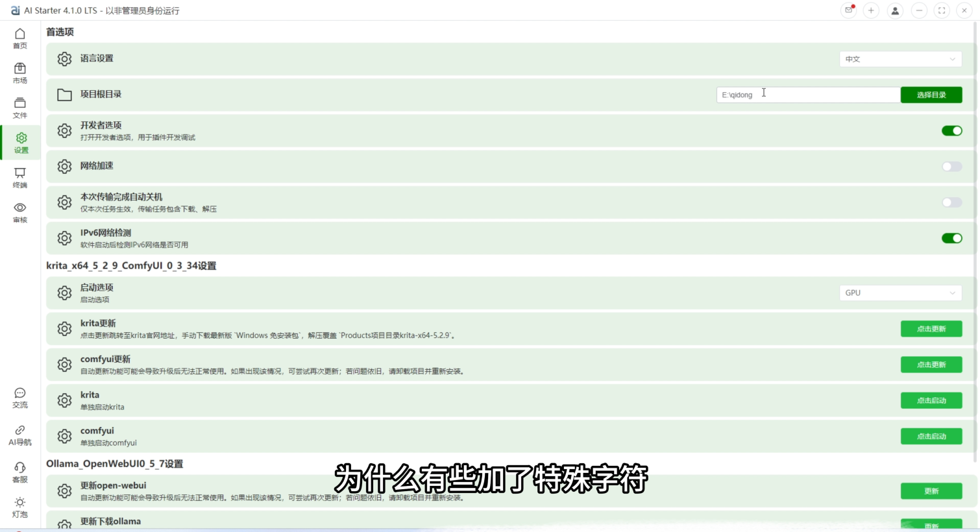The width and height of the screenshot is (980, 532).
Task: Enable the 网络加速 toggle
Action: point(951,167)
